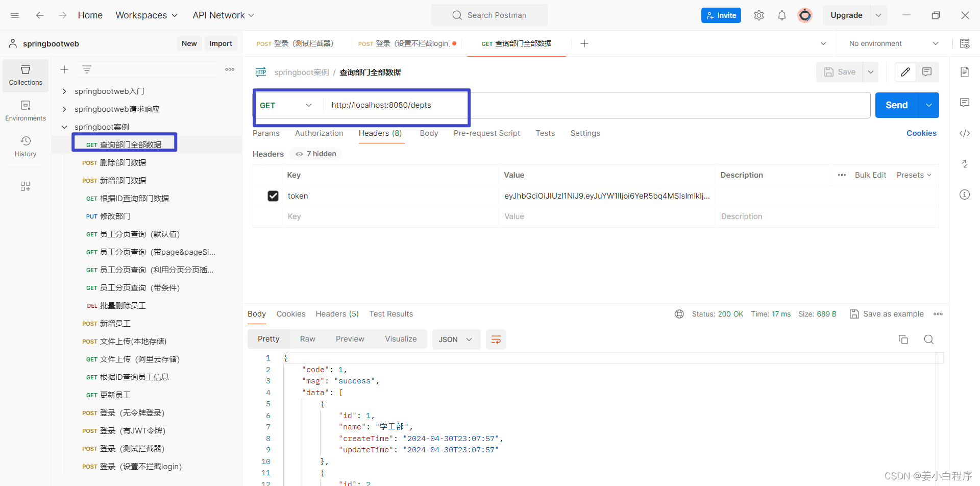Open the Code snippet pane

point(964,133)
